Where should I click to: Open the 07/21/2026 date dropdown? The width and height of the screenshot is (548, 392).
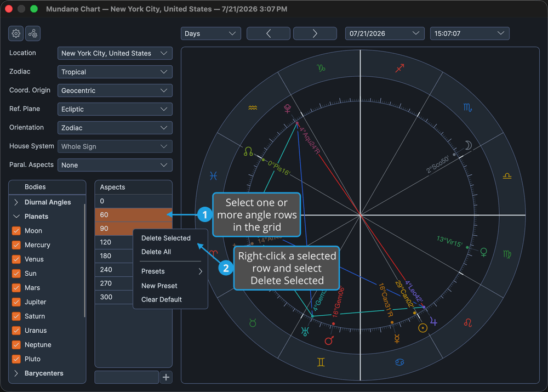coord(385,33)
